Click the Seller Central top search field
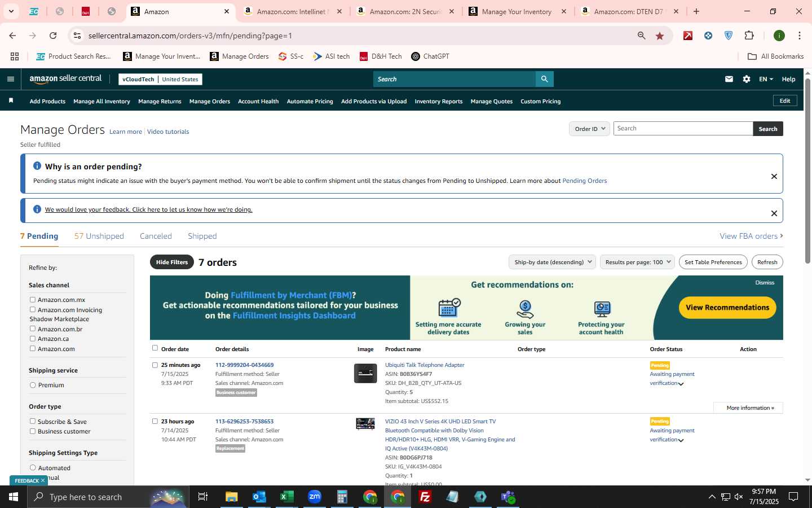Screen dimensions: 812x508 pyautogui.click(x=454, y=79)
